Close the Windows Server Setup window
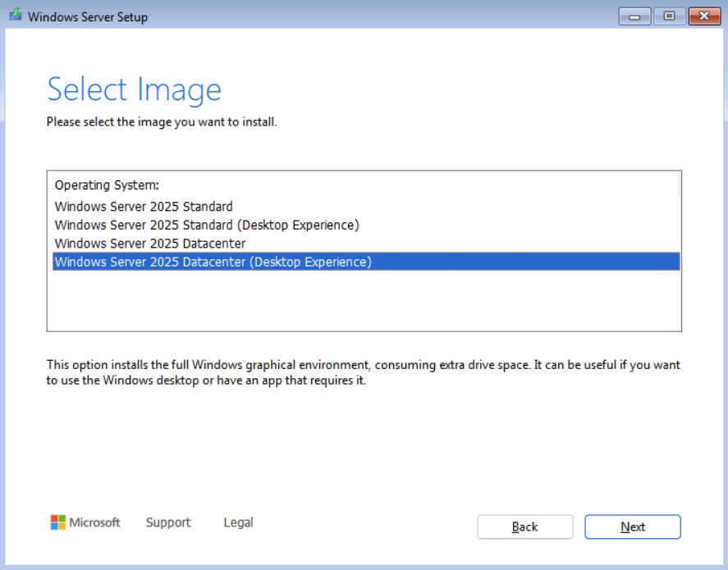Screen dimensions: 728x570 click(703, 16)
